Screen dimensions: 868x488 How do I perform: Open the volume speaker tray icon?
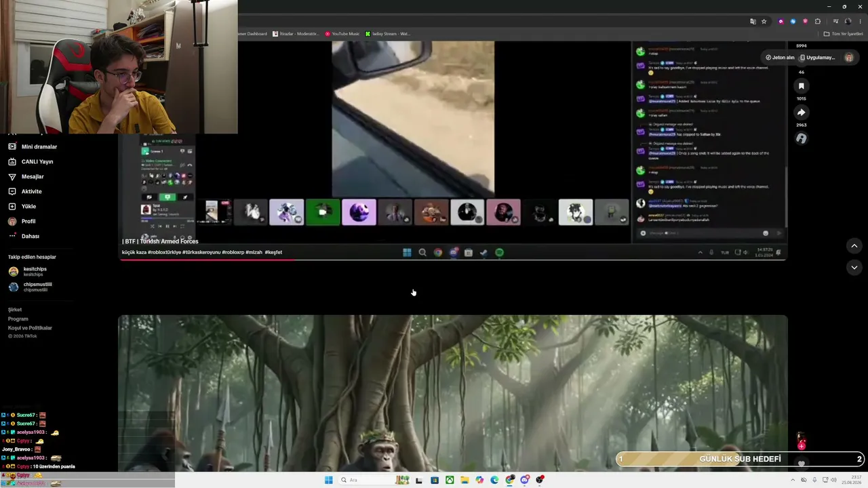click(833, 480)
